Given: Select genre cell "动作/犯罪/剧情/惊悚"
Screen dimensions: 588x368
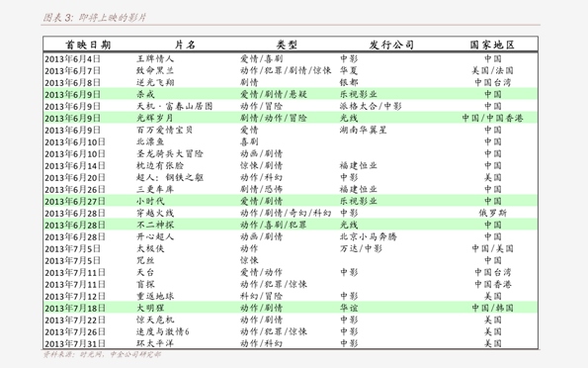Looking at the screenshot, I should pyautogui.click(x=286, y=70).
